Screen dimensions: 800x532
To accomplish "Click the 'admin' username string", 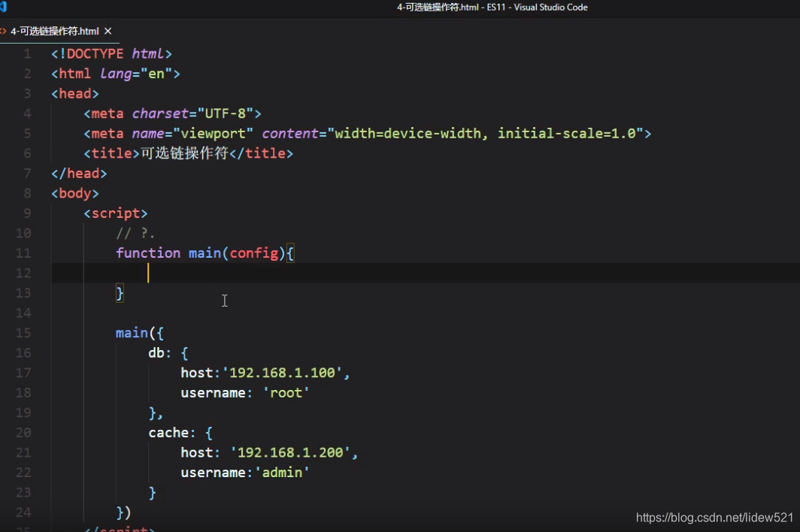I will (x=282, y=473).
